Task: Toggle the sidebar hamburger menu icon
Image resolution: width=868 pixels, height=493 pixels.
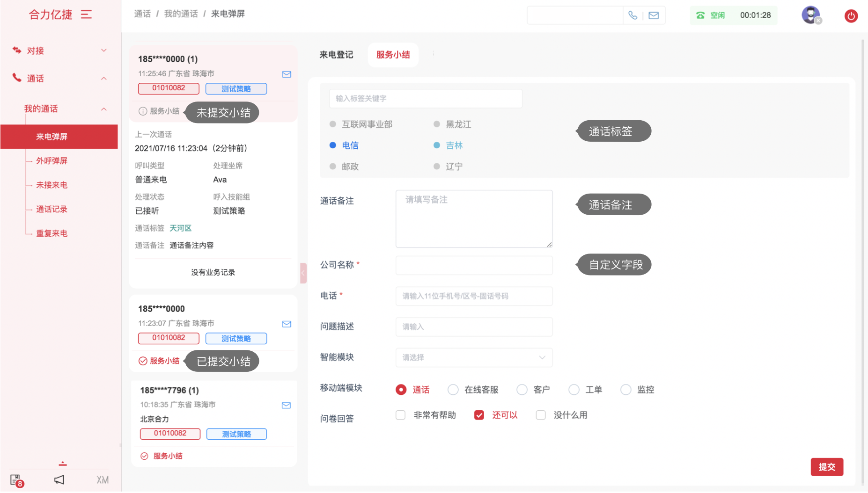Action: 86,14
